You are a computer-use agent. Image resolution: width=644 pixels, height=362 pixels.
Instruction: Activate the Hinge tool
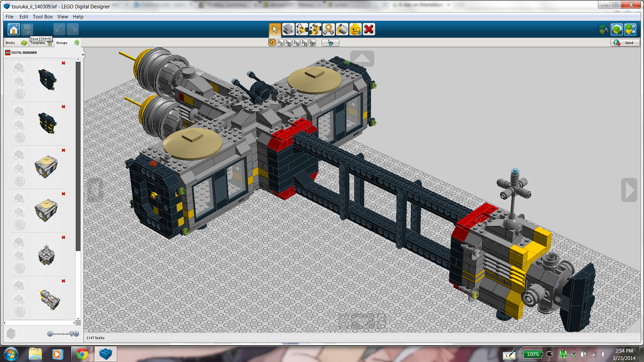coord(302,29)
